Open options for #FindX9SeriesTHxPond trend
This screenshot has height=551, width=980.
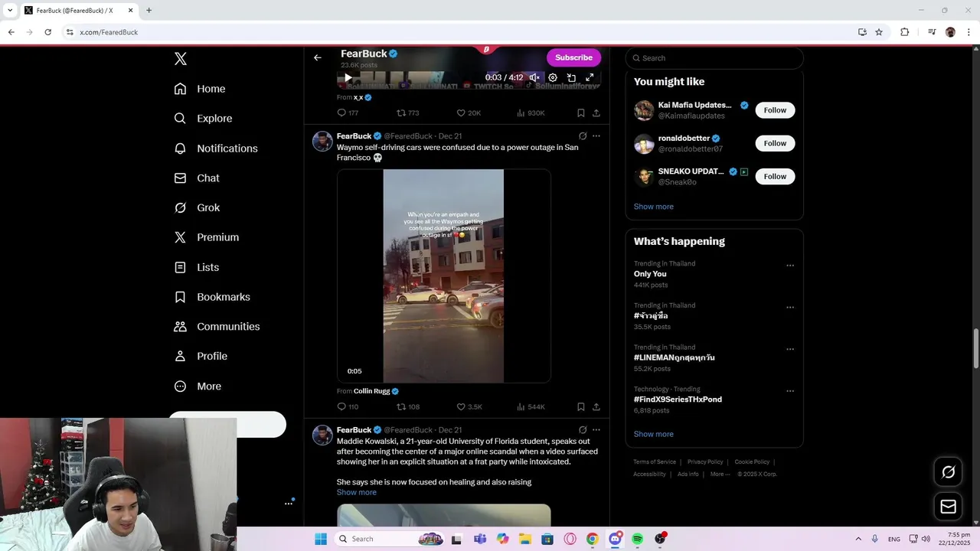click(790, 391)
